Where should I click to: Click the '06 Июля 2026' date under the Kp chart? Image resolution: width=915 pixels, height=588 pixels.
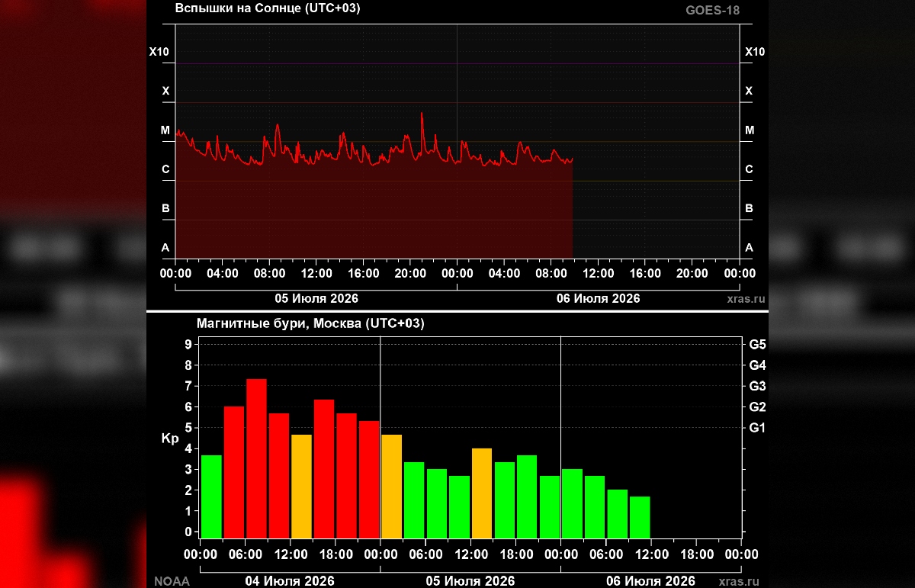(650, 581)
